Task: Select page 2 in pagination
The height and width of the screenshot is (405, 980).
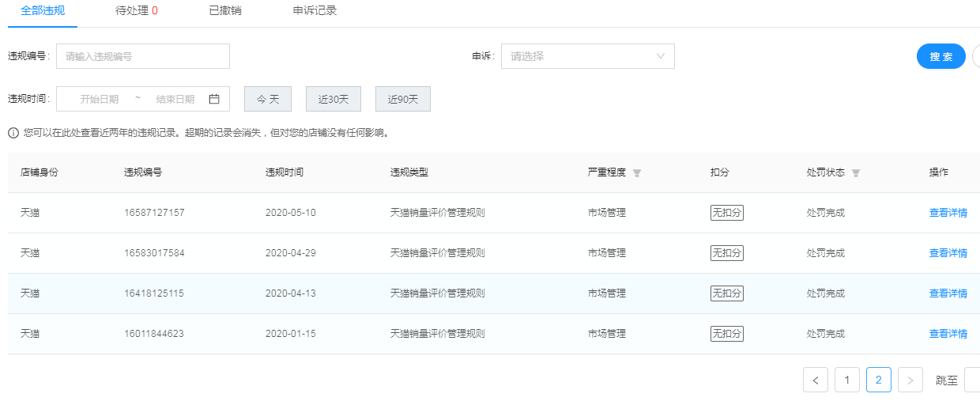Action: (x=879, y=380)
